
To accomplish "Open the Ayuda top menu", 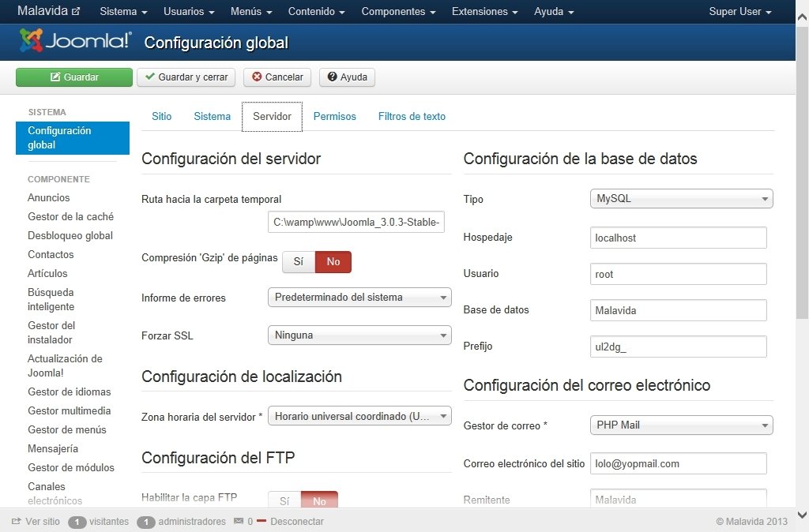I will (554, 11).
